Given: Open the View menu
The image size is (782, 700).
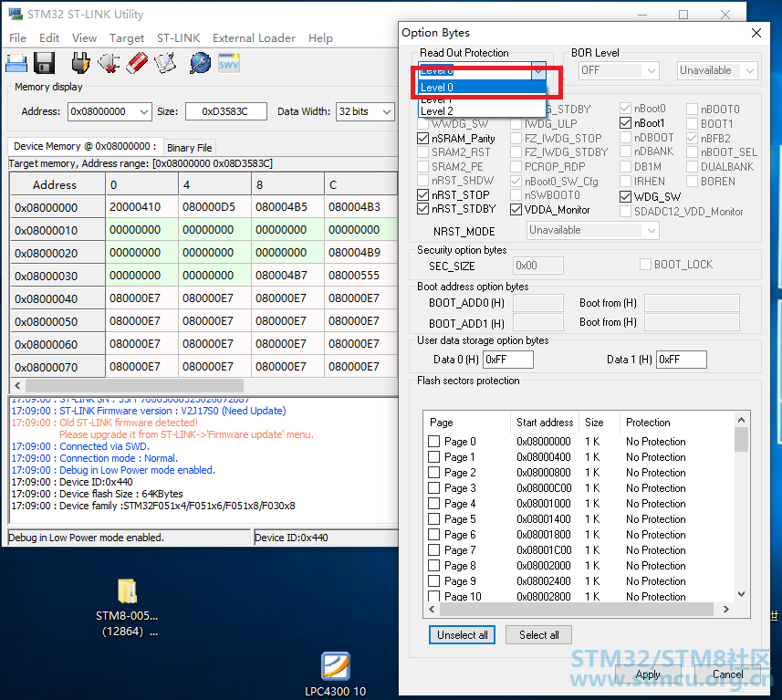Looking at the screenshot, I should [84, 38].
